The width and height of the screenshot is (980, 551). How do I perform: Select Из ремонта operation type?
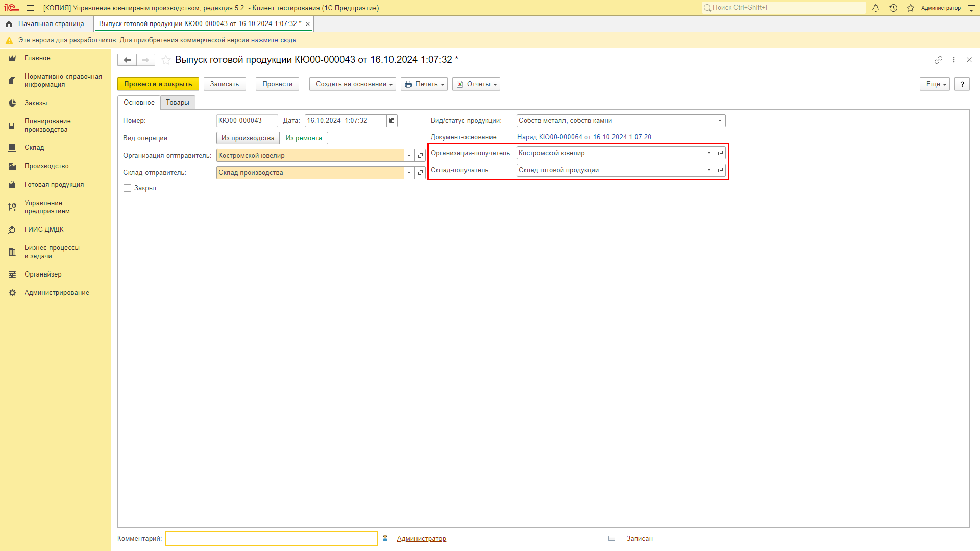click(x=304, y=138)
